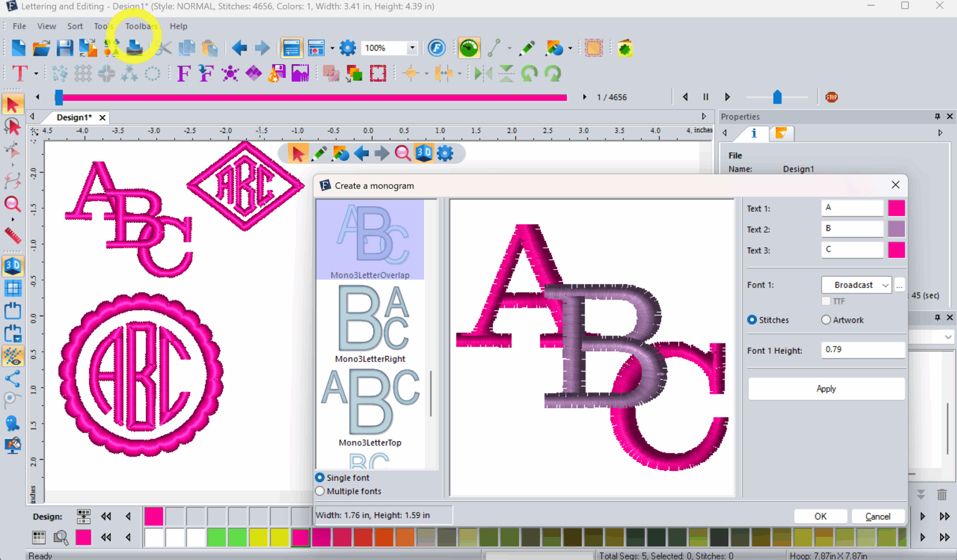Open the Broadcast font dropdown
The image size is (957, 560).
point(857,285)
